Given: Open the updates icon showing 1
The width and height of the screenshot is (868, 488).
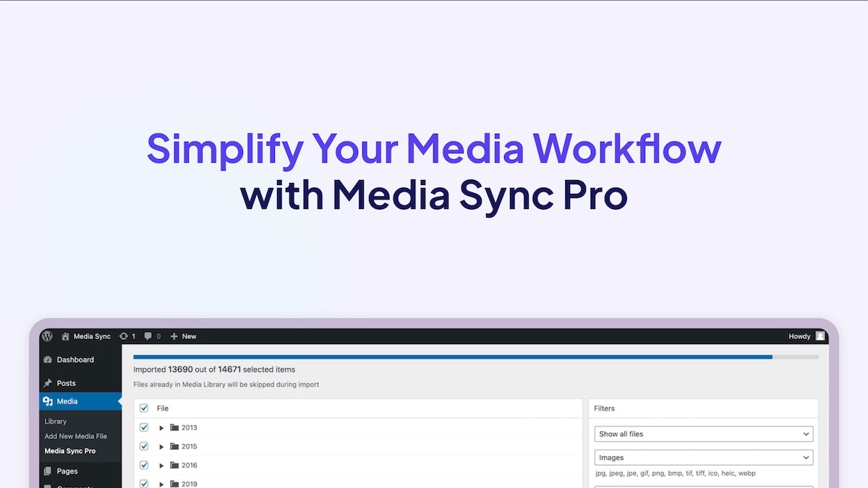Looking at the screenshot, I should tap(124, 336).
